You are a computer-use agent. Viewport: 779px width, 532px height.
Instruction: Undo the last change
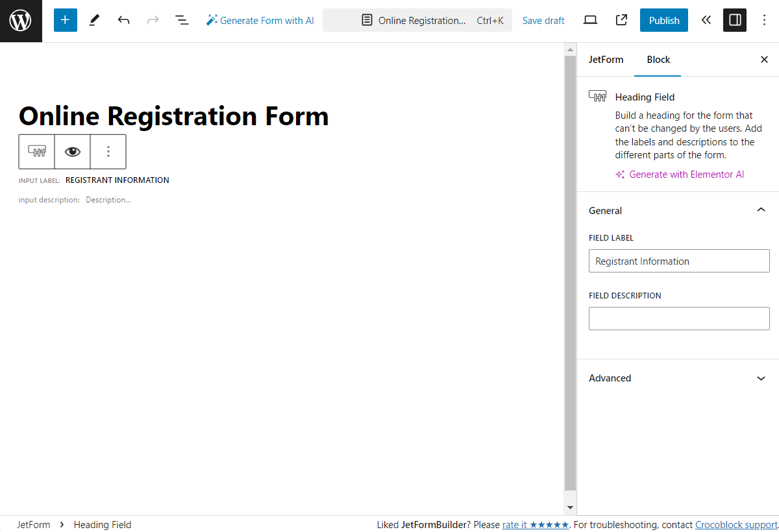123,20
